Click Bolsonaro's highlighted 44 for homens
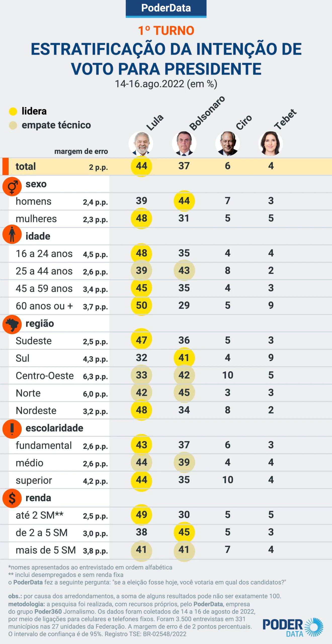This screenshot has height=644, width=332. click(x=184, y=201)
